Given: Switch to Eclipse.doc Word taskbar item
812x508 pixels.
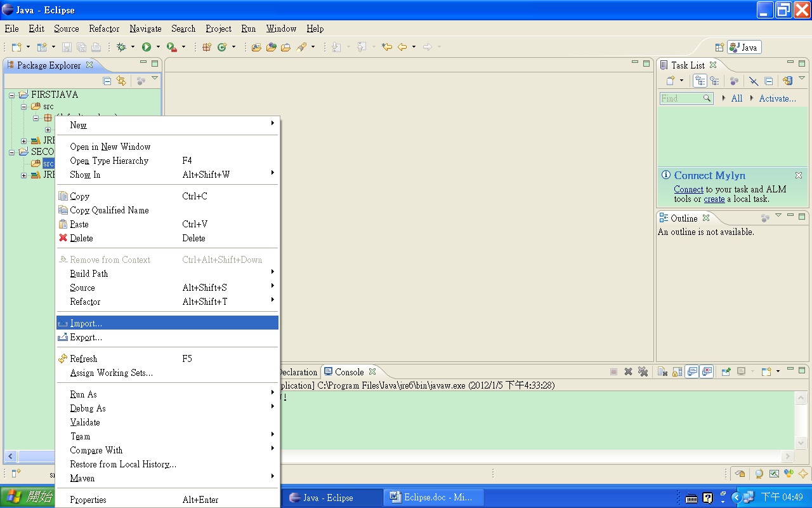Looking at the screenshot, I should (433, 497).
